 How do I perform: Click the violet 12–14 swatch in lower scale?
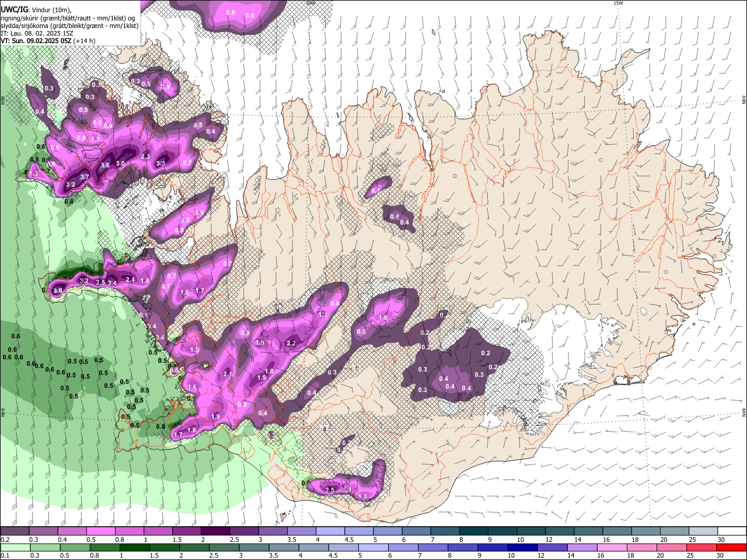[551, 548]
